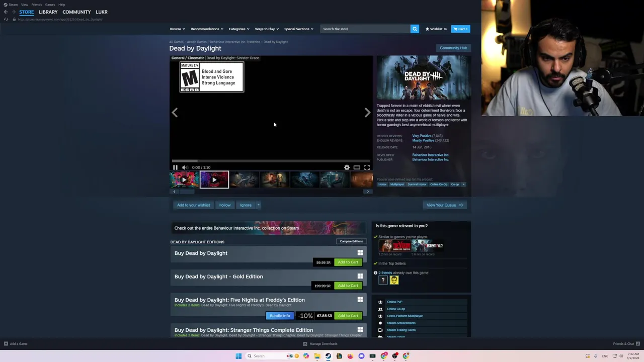Expand more tags with plus button

pyautogui.click(x=463, y=185)
